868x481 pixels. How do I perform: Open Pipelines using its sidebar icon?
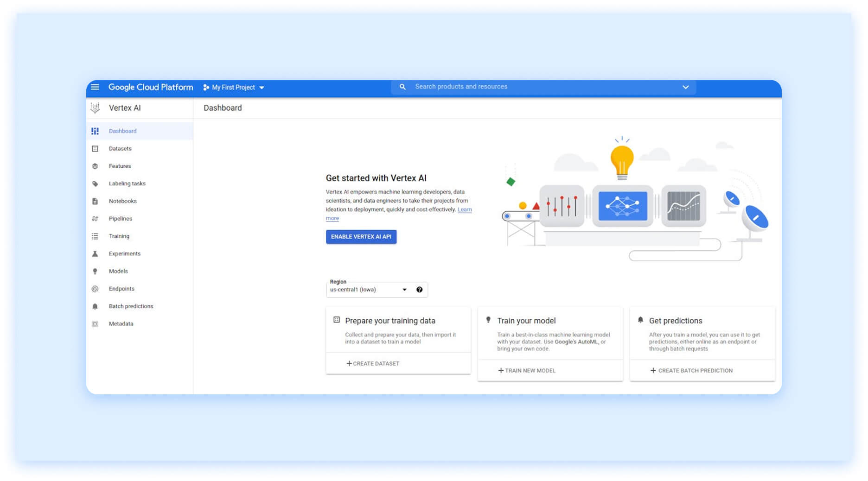pos(95,218)
